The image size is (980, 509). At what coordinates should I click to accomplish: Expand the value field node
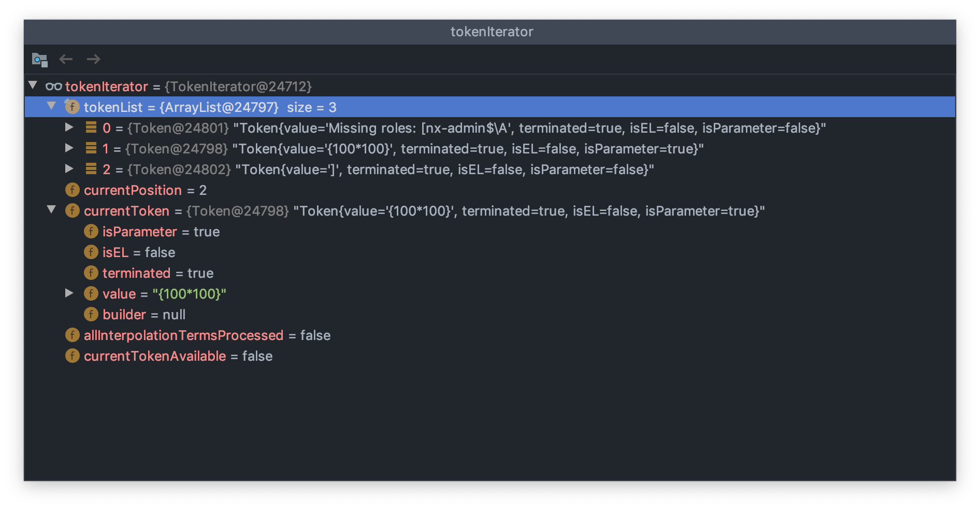point(69,293)
